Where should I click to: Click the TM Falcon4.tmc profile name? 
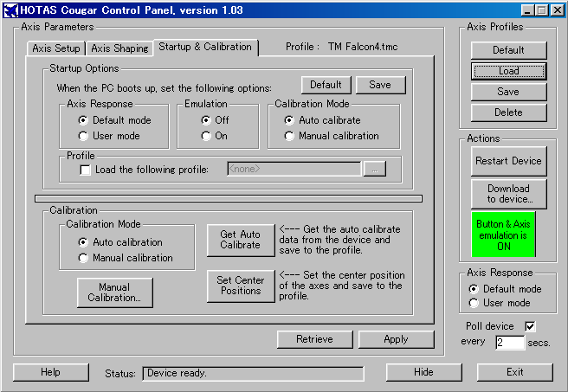tap(363, 47)
